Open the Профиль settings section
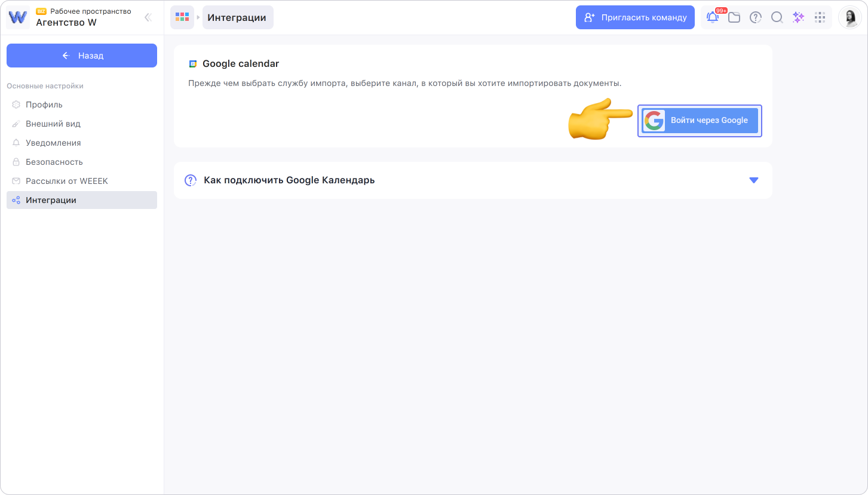The height and width of the screenshot is (495, 868). click(44, 104)
